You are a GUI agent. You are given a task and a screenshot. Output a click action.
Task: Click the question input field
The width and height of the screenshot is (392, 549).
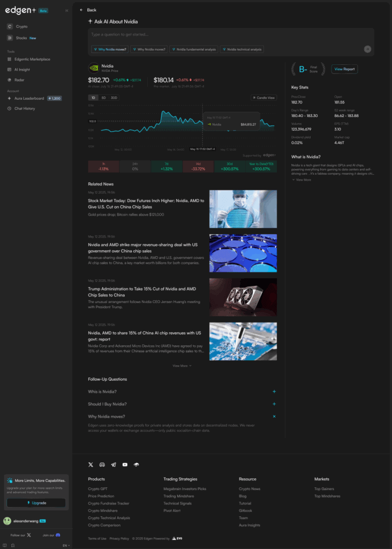point(231,35)
